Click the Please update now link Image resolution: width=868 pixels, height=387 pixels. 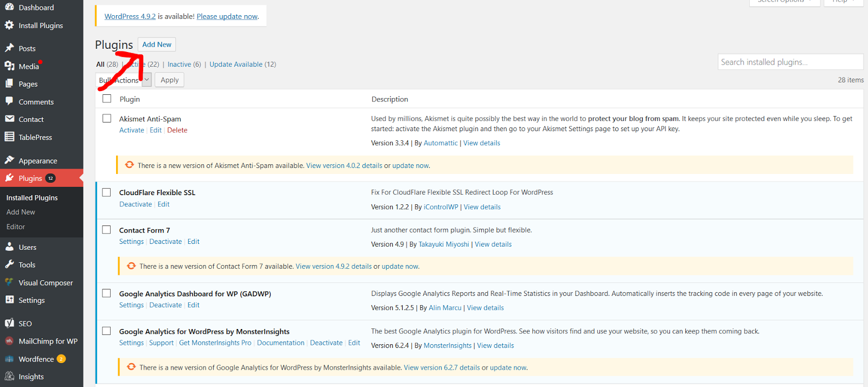point(227,16)
